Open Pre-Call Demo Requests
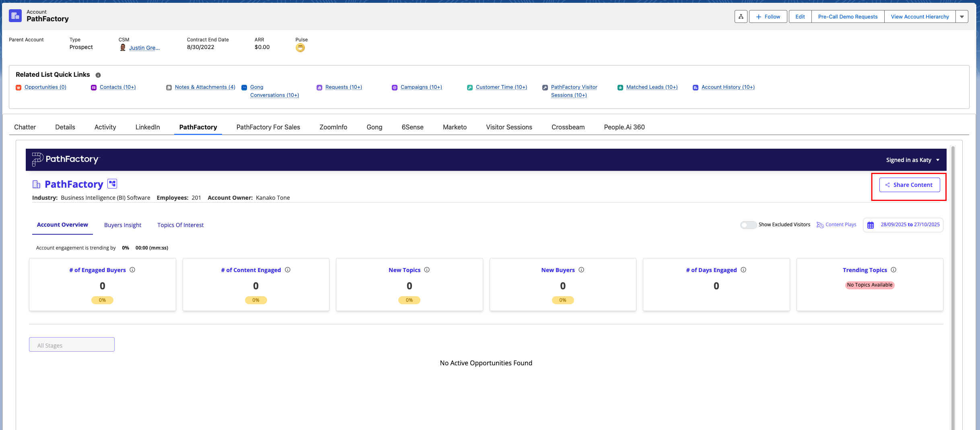 [848, 16]
